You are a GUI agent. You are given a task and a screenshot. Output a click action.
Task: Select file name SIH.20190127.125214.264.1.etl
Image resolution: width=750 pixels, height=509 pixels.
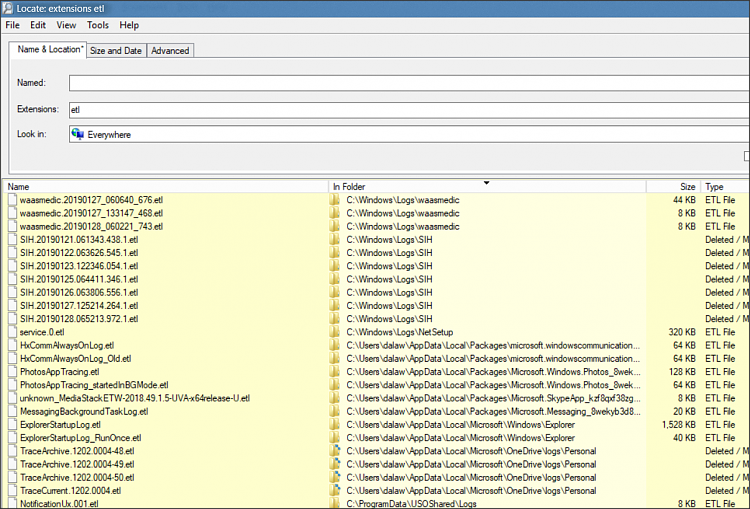coord(79,306)
